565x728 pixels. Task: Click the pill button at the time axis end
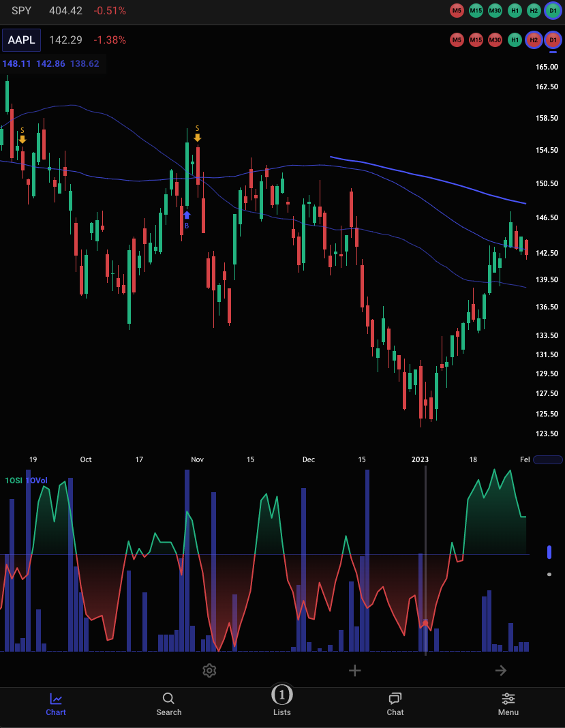pyautogui.click(x=548, y=459)
